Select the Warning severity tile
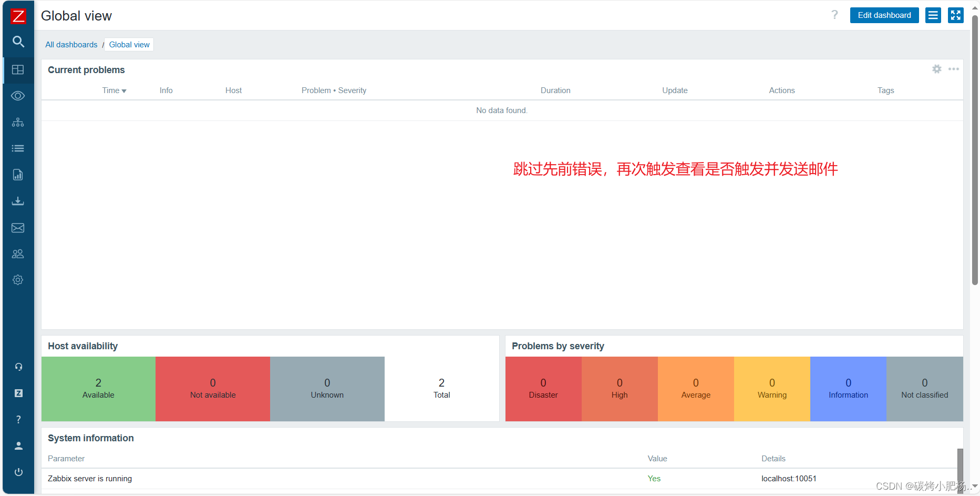The height and width of the screenshot is (496, 980). pyautogui.click(x=772, y=389)
